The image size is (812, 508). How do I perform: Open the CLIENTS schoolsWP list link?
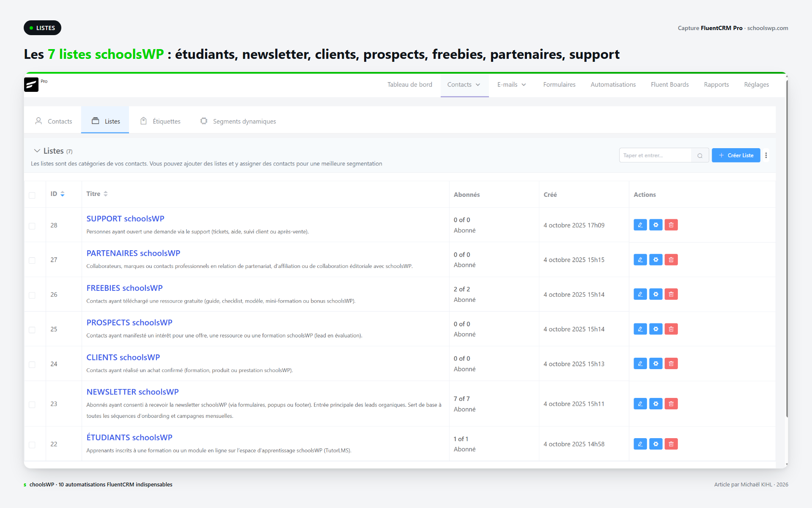tap(123, 357)
